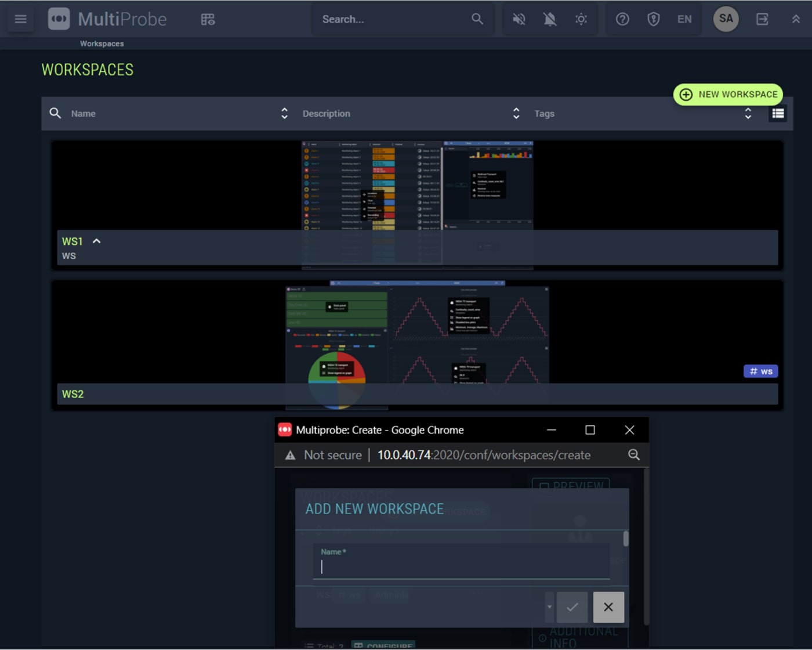The width and height of the screenshot is (812, 650).
Task: Click the MultiProbe logo icon
Action: [59, 19]
